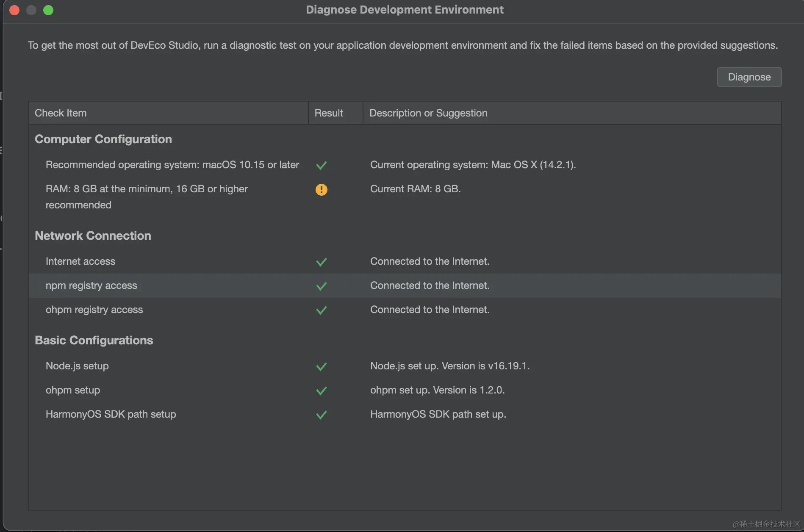Select the HarmonyOS SDK path setup item
Screen dimensions: 804x532
(x=111, y=414)
